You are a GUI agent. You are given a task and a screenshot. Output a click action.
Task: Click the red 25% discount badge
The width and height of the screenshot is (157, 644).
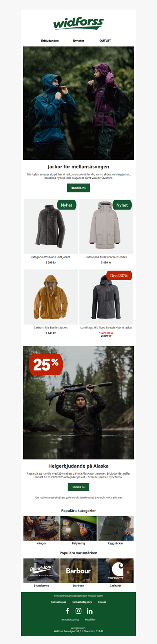click(x=46, y=365)
